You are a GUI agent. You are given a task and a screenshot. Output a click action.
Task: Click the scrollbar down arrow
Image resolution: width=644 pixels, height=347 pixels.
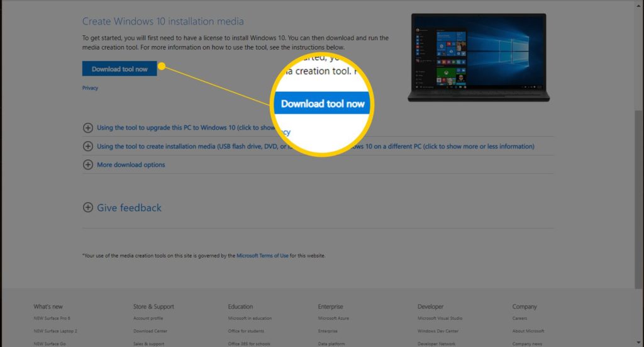pyautogui.click(x=638, y=343)
